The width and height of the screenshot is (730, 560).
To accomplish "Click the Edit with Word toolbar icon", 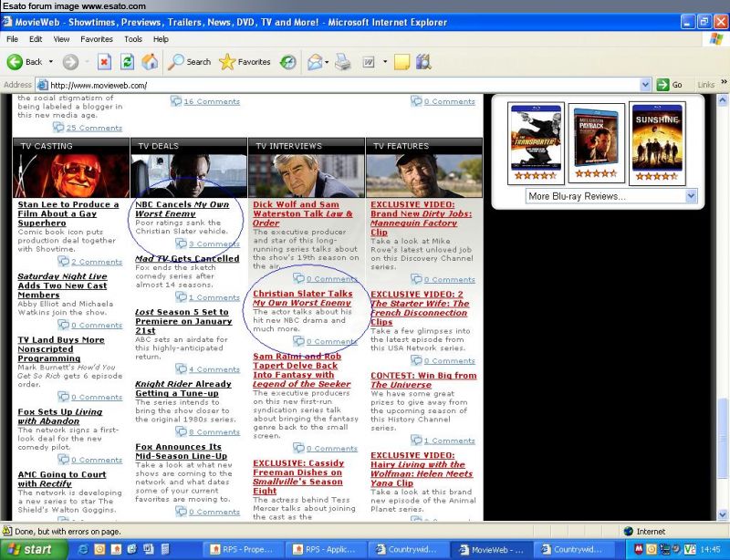I will (369, 62).
